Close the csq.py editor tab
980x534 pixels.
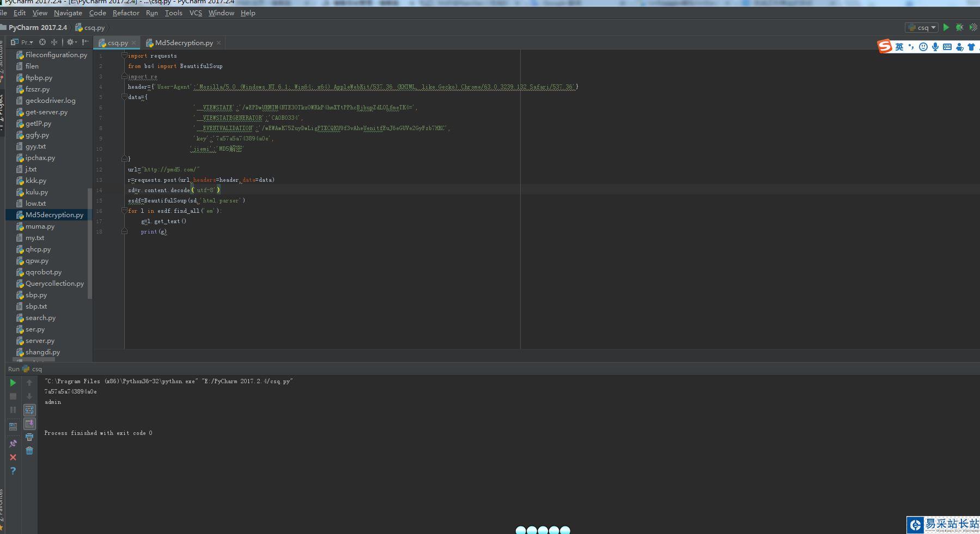133,42
